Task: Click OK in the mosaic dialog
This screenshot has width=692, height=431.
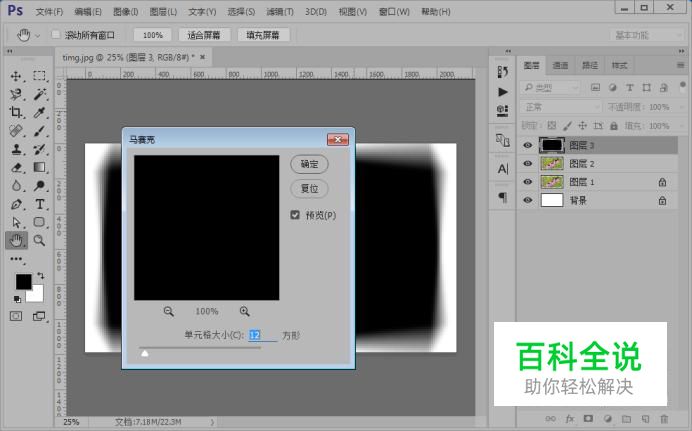Action: coord(309,164)
